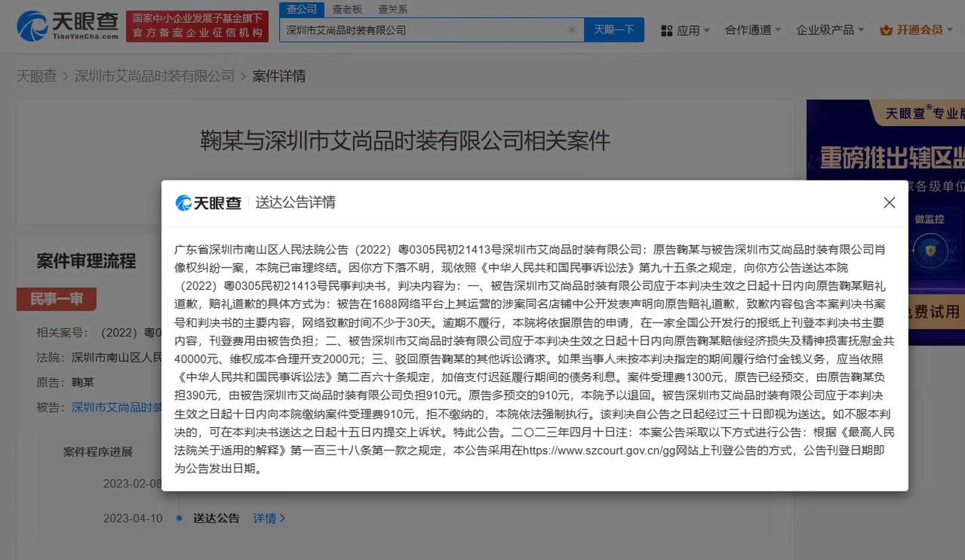
Task: Click the 案件审理流程 section heading
Action: coord(86,261)
